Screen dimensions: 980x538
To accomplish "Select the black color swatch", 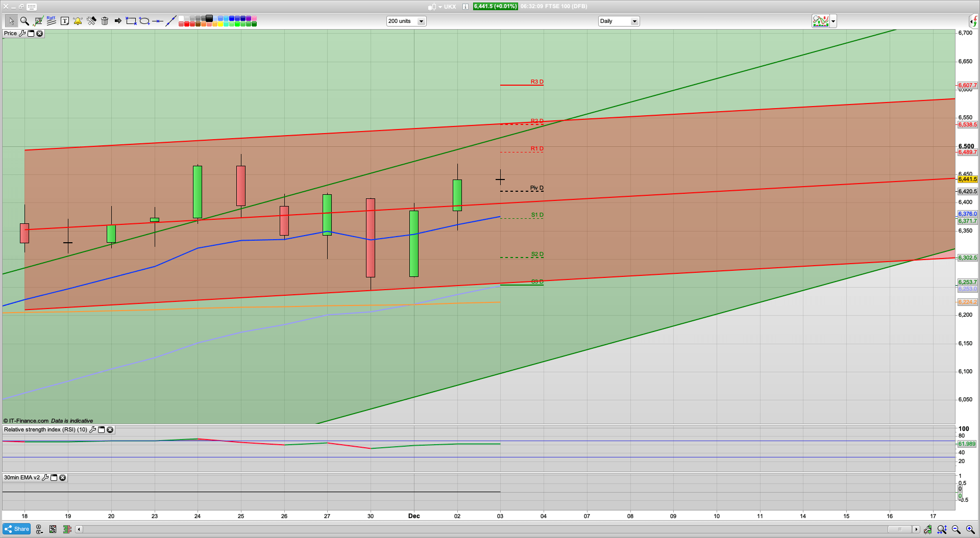I will tap(209, 18).
